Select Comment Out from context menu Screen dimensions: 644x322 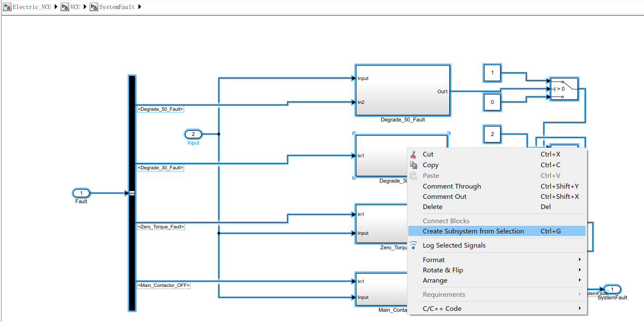(445, 196)
